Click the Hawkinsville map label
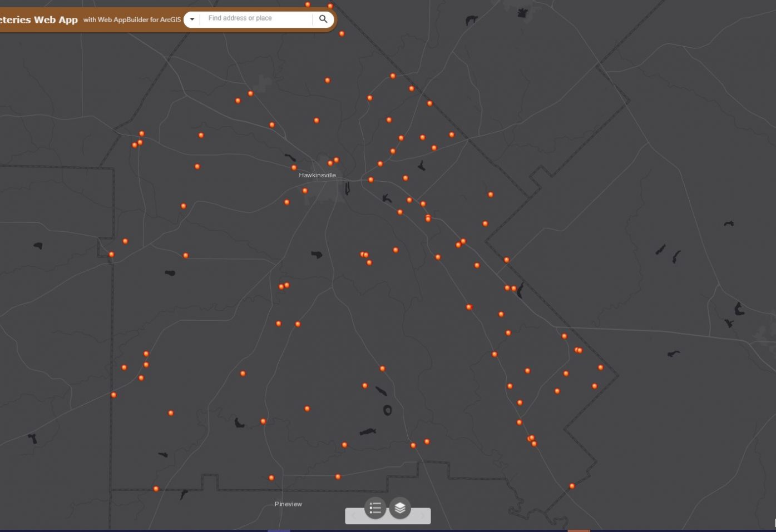776x532 pixels. click(x=317, y=175)
